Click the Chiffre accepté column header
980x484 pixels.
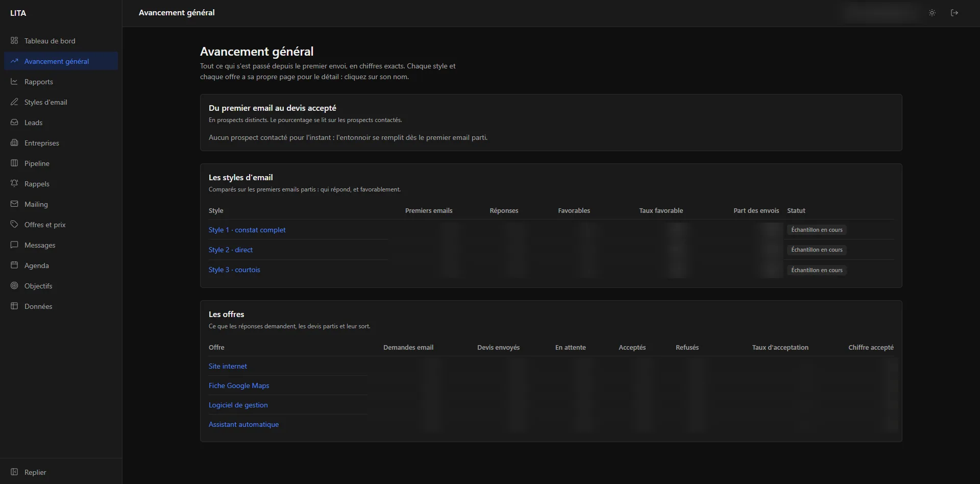[871, 348]
